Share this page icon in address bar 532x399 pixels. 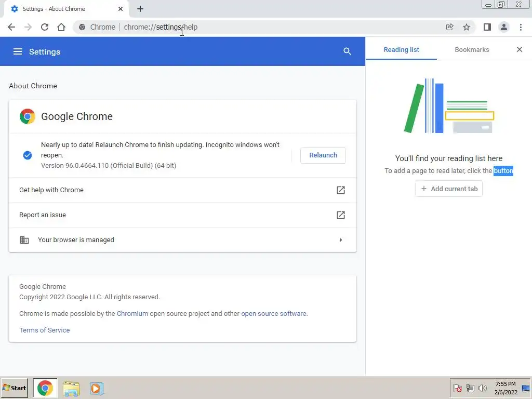pos(449,27)
